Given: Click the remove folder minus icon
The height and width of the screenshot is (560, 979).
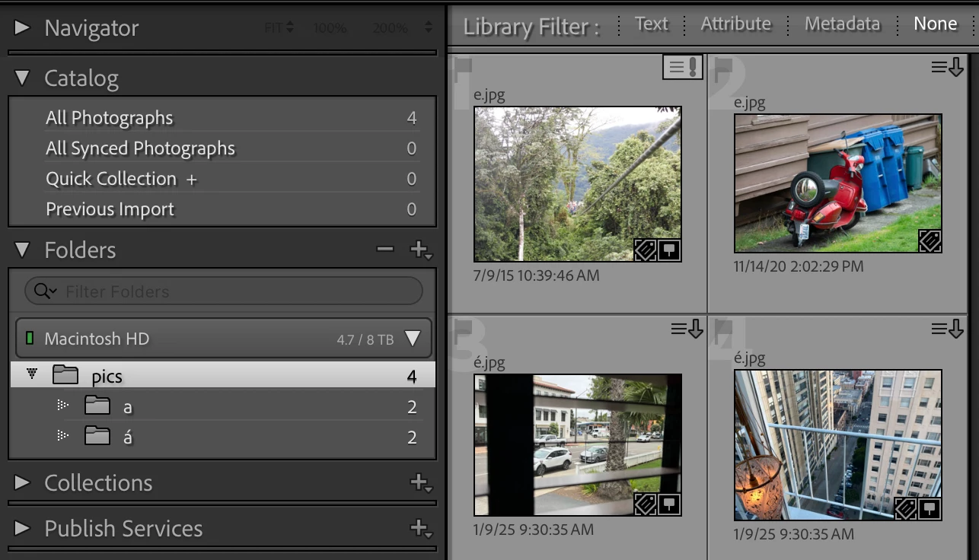Looking at the screenshot, I should click(384, 249).
